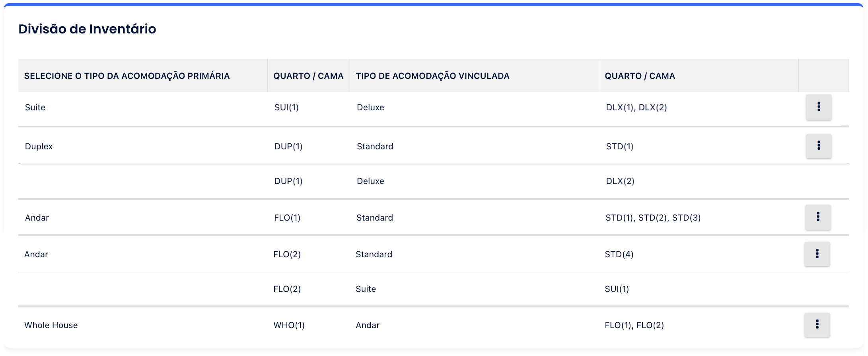
Task: Open Whole House row three-dot menu
Action: [817, 325]
